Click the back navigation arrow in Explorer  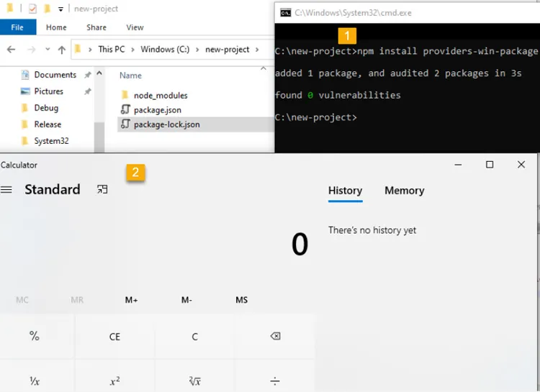click(x=11, y=50)
